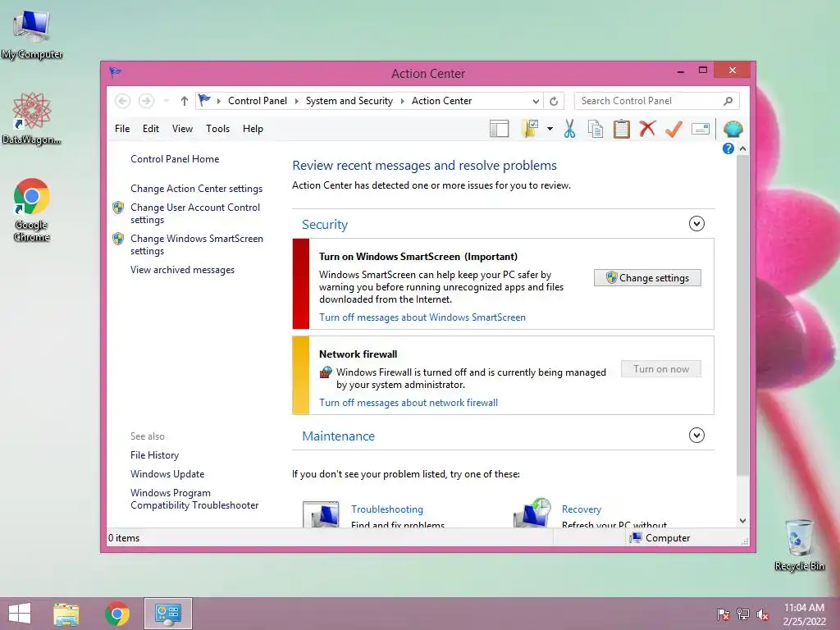The height and width of the screenshot is (630, 840).
Task: Open the Recovery link
Action: point(582,509)
